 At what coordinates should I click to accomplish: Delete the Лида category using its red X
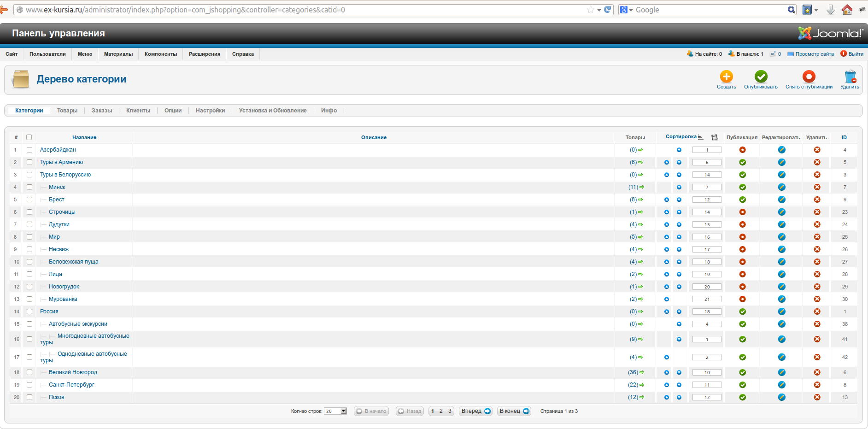pyautogui.click(x=817, y=274)
